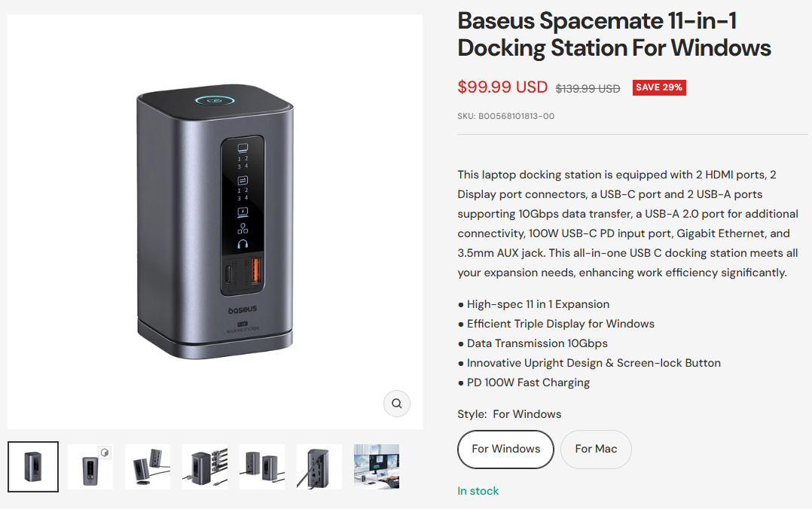Screen dimensions: 812x509
Task: Click the magnifier zoom icon on product image
Action: click(396, 404)
